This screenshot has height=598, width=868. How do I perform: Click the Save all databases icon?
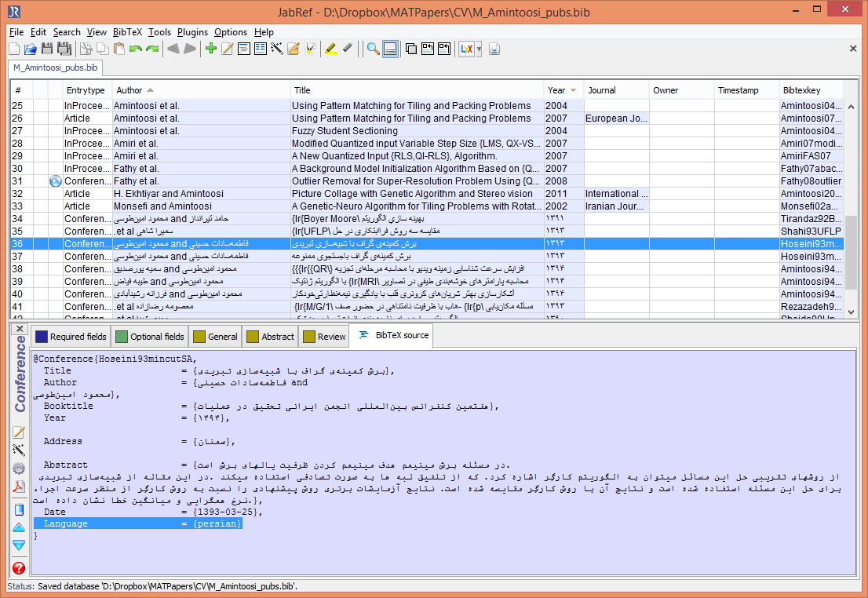coord(64,49)
